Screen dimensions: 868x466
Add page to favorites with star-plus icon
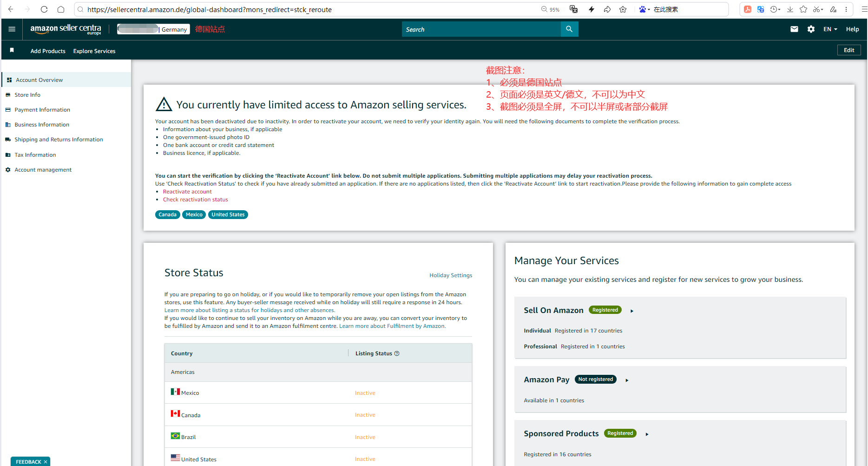(623, 9)
